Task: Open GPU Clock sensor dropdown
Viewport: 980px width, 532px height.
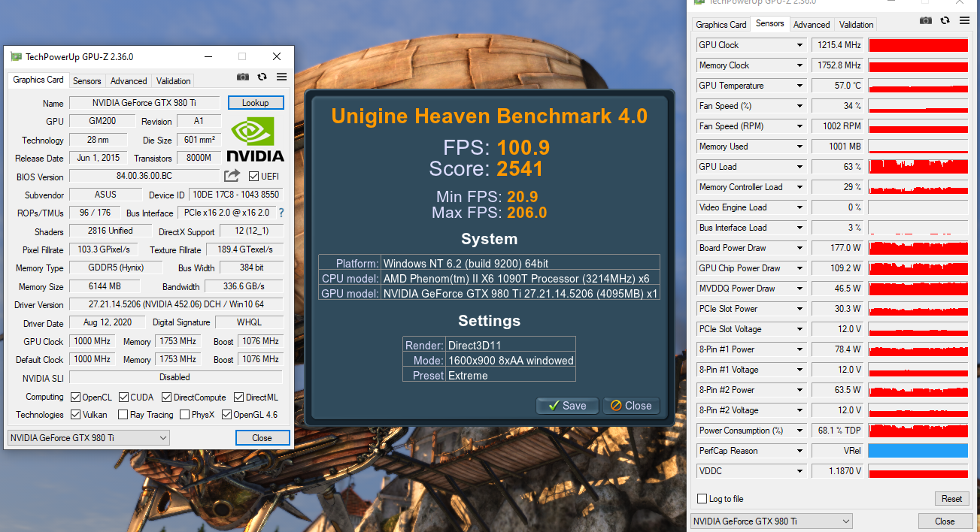Action: point(799,45)
